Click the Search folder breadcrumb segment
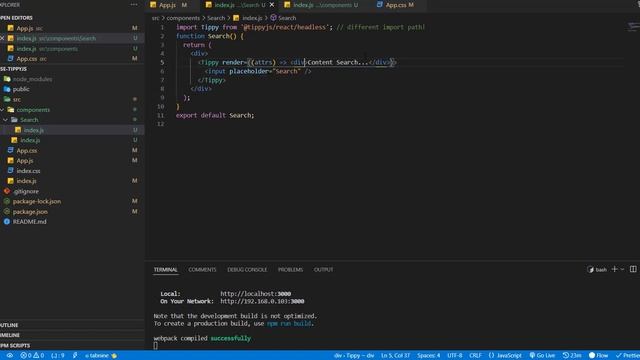 tap(216, 18)
